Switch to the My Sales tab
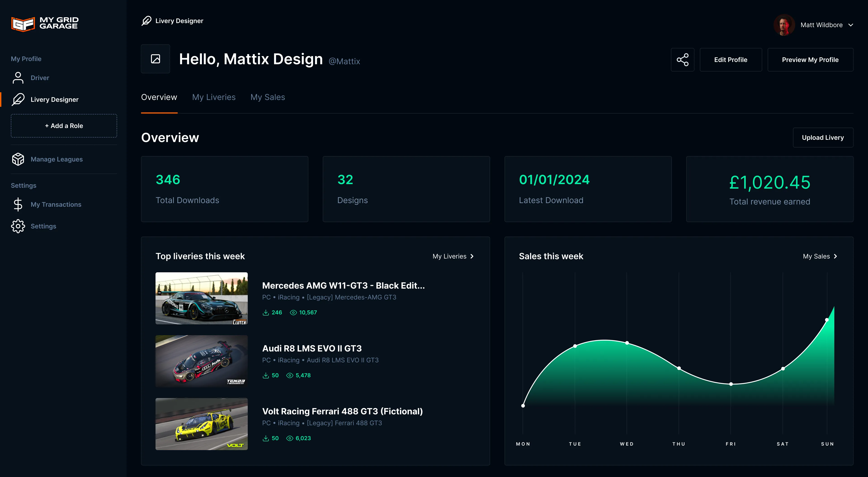This screenshot has width=868, height=477. (x=268, y=97)
